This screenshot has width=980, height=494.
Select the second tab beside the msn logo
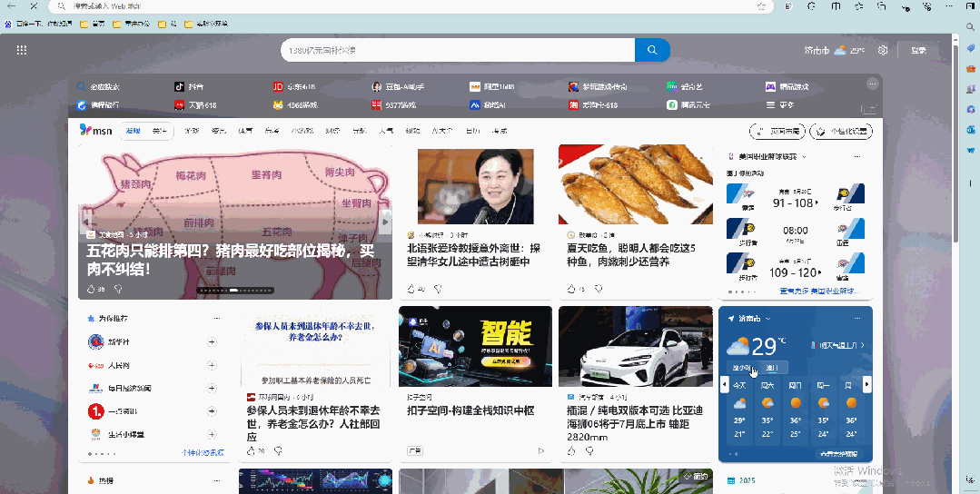click(161, 132)
